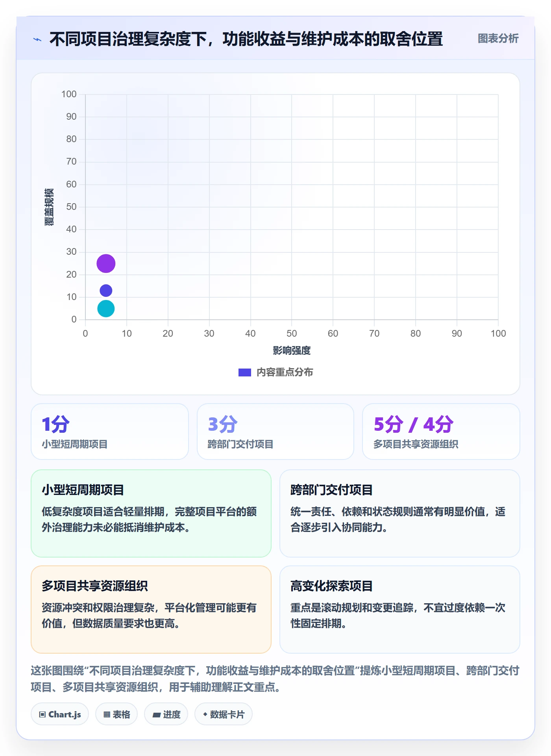
Task: Open the 1分 小型短周期项目 stat card
Action: coord(110,432)
